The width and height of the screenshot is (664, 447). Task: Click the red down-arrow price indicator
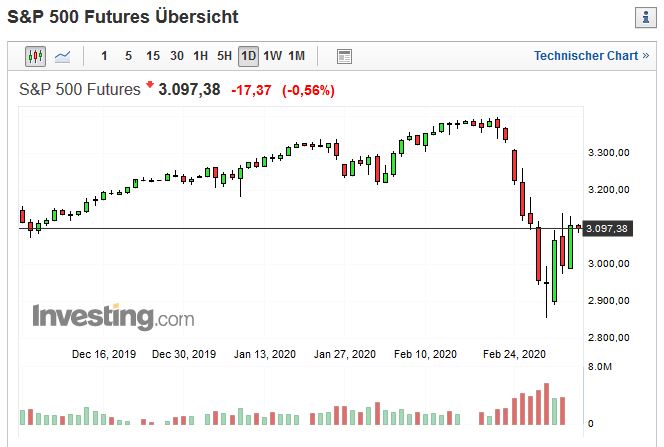(x=150, y=87)
